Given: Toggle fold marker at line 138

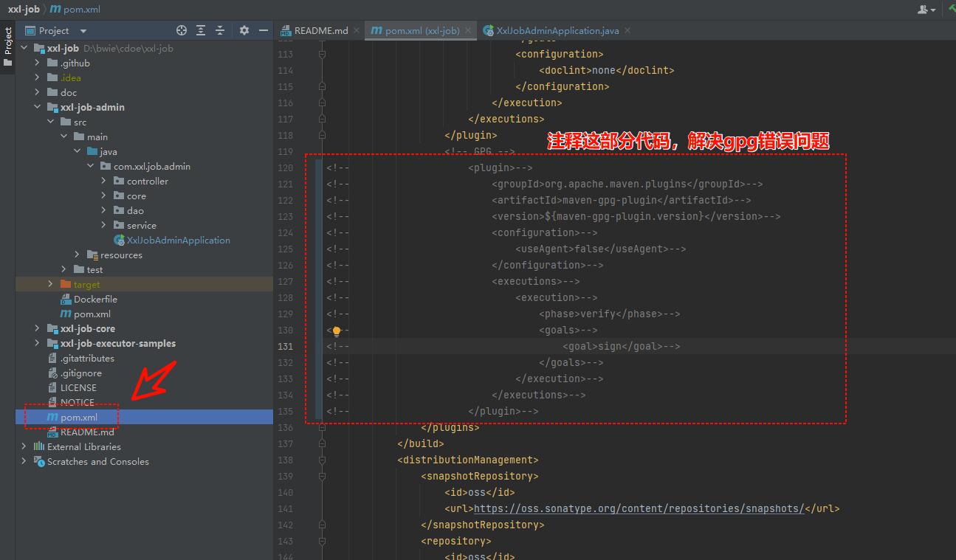Looking at the screenshot, I should point(322,460).
